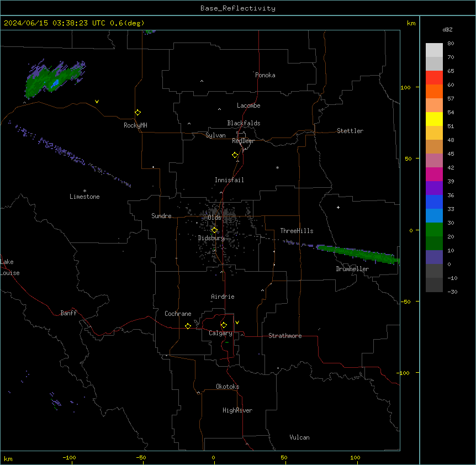The image size is (476, 465).
Task: Click the yellow diamond marker south of RedDeer
Action: pyautogui.click(x=235, y=155)
